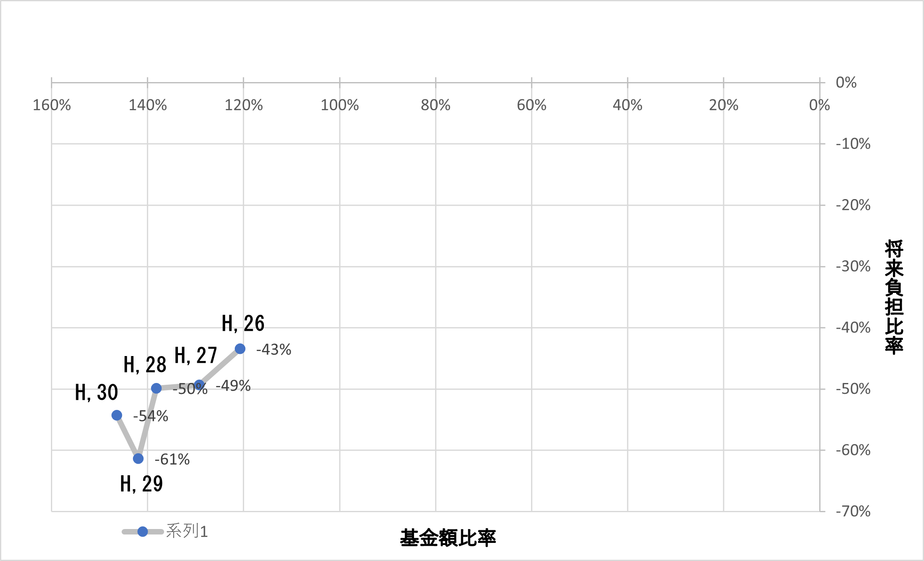This screenshot has width=924, height=561.
Task: Select the blue marker at -49%
Action: [199, 385]
